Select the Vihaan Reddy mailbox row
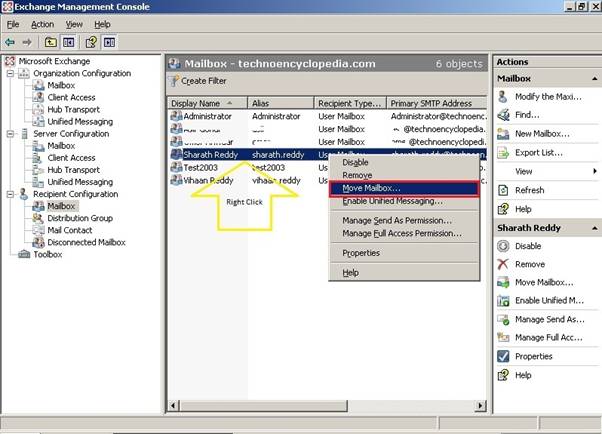This screenshot has width=602, height=434. click(x=250, y=181)
